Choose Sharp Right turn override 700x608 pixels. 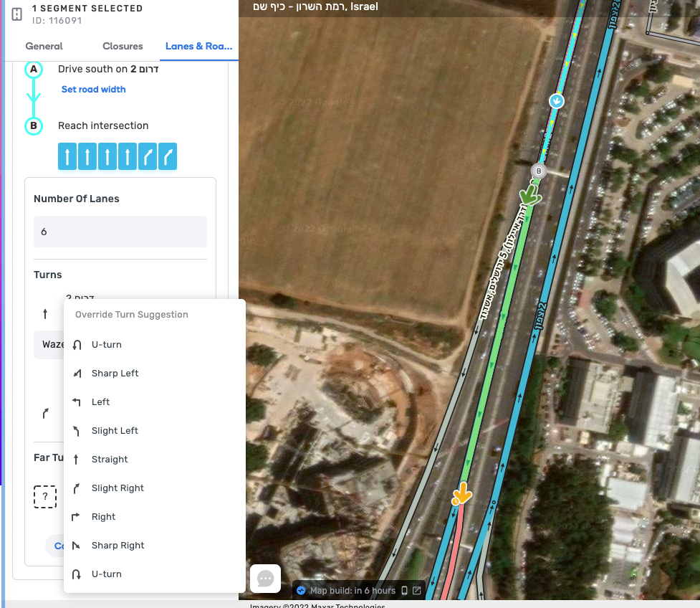pyautogui.click(x=118, y=546)
